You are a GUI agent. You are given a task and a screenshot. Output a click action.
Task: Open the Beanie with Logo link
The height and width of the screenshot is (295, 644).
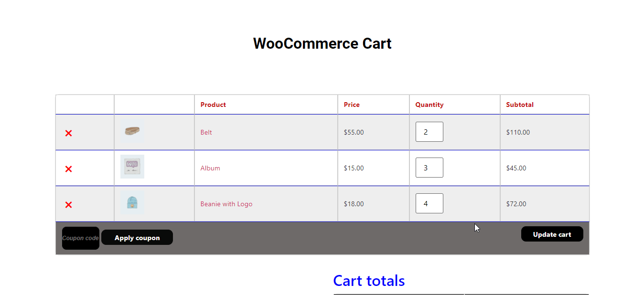pos(226,204)
